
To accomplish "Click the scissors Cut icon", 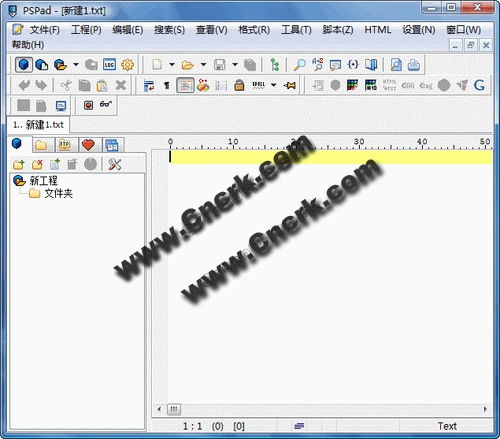I will (x=66, y=85).
